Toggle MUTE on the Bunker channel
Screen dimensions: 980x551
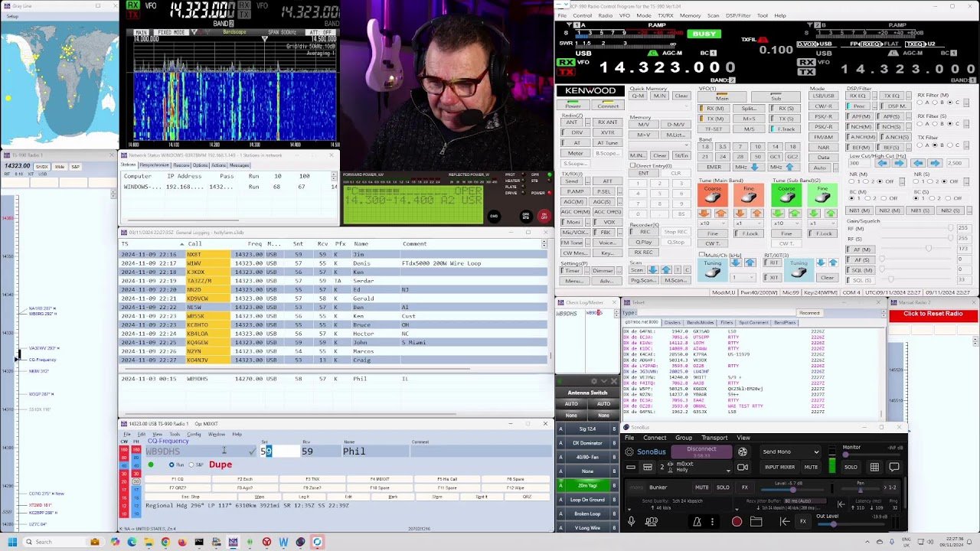pyautogui.click(x=701, y=487)
